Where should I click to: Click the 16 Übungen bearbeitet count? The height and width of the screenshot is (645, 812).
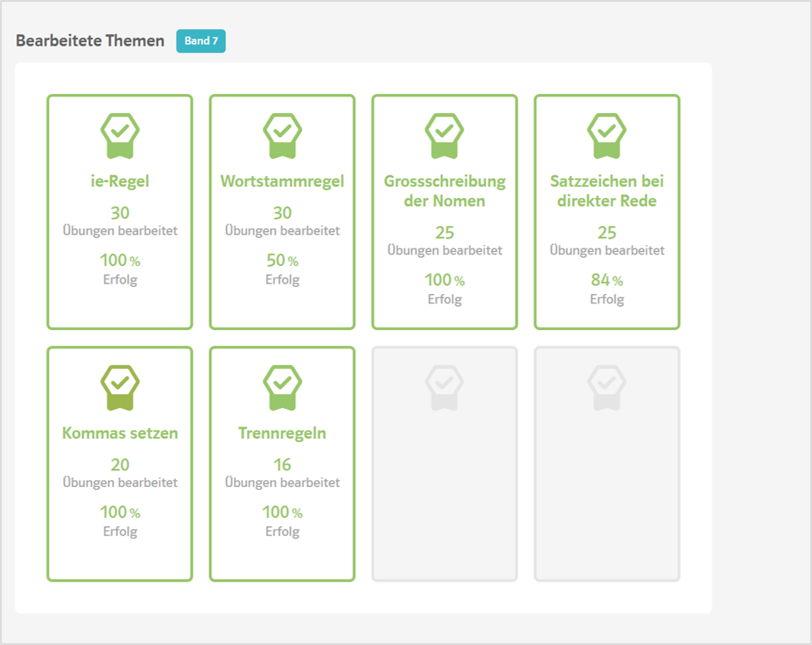(x=282, y=465)
